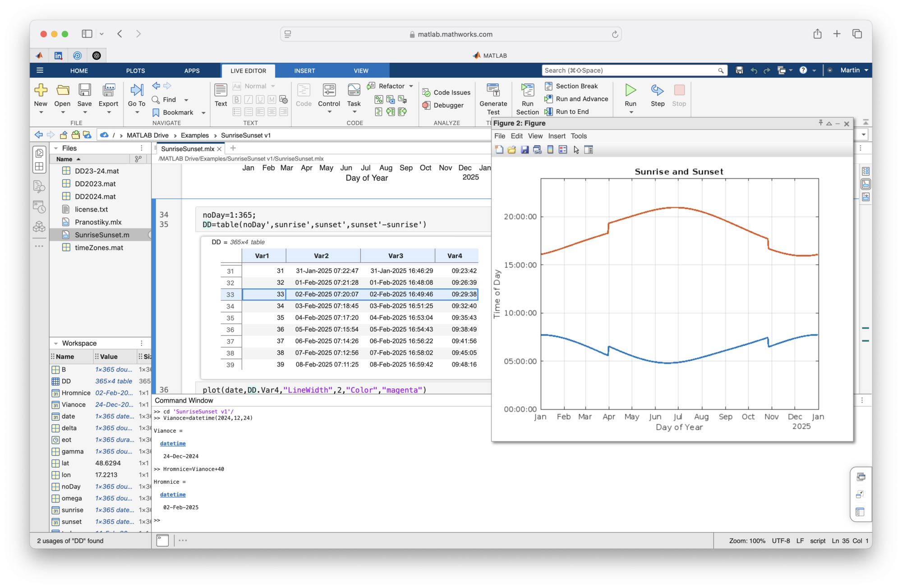Click the first datetime link in Command Window
The image size is (902, 588).
[x=173, y=444]
